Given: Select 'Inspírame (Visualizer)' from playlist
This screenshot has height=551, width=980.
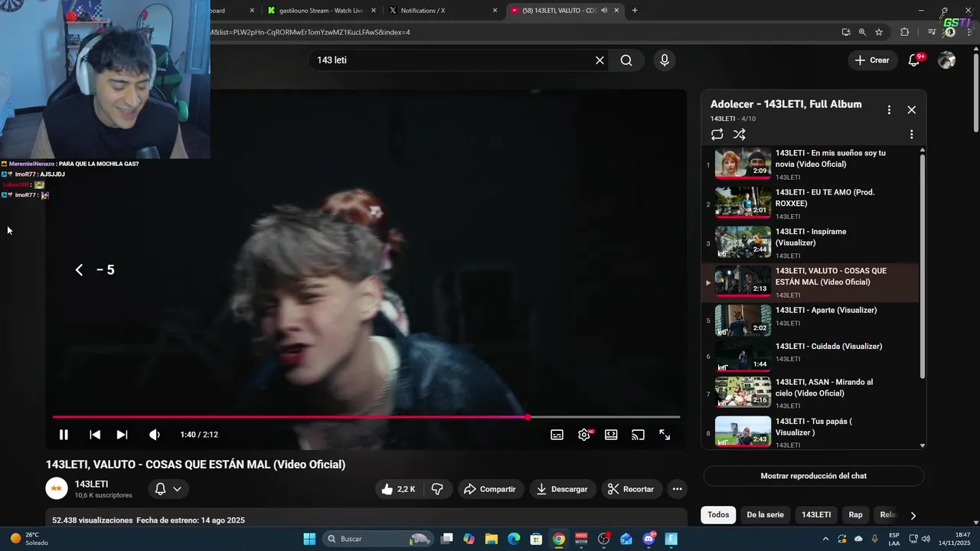Looking at the screenshot, I should 810,242.
